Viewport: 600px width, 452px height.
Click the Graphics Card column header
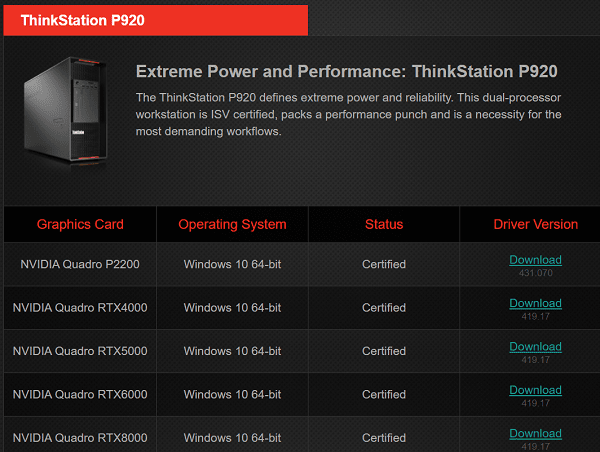[x=80, y=224]
